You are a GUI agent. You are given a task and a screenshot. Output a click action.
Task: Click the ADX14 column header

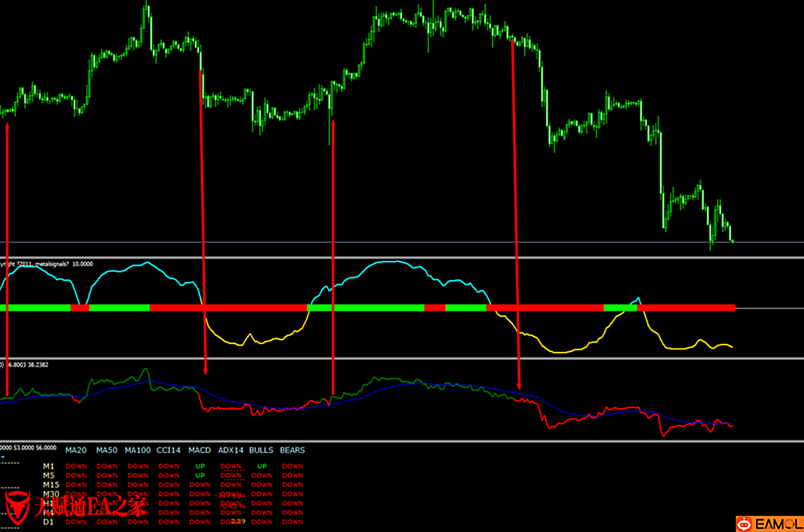(x=231, y=450)
